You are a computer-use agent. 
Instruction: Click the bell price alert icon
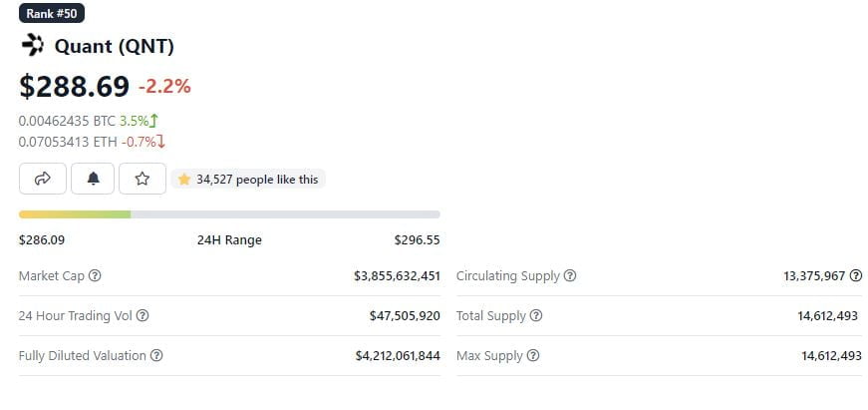click(x=93, y=179)
